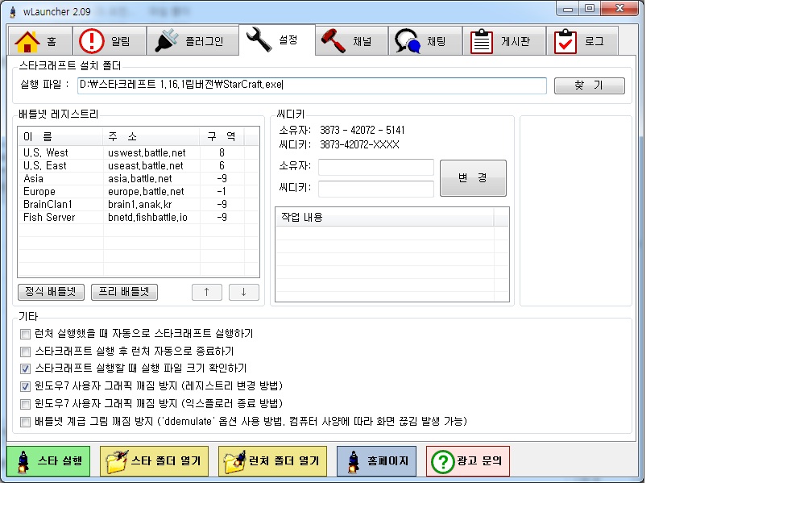Screen dimensions: 812x508
Task: Click the 구역 column header
Action: pos(222,137)
